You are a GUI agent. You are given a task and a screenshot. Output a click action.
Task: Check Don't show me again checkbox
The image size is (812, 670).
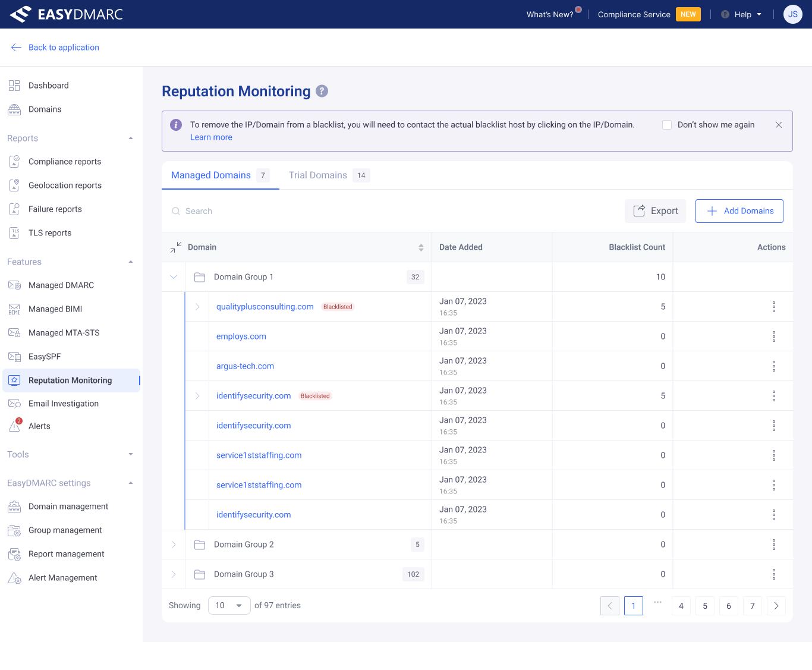coord(667,125)
